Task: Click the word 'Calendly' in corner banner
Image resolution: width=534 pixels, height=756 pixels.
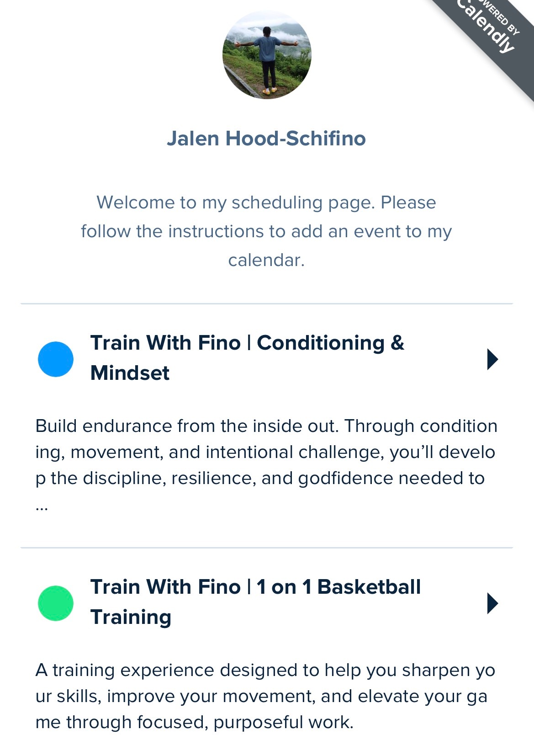Action: point(486,27)
